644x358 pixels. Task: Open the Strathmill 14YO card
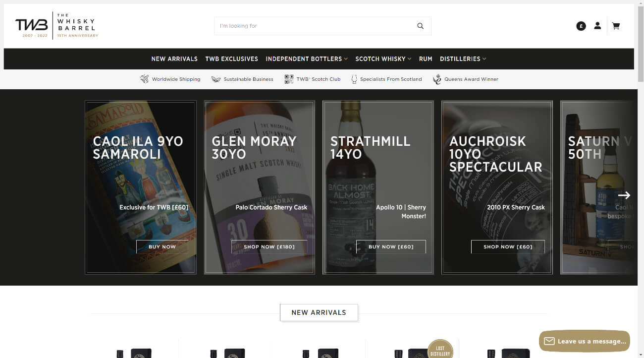pyautogui.click(x=378, y=187)
